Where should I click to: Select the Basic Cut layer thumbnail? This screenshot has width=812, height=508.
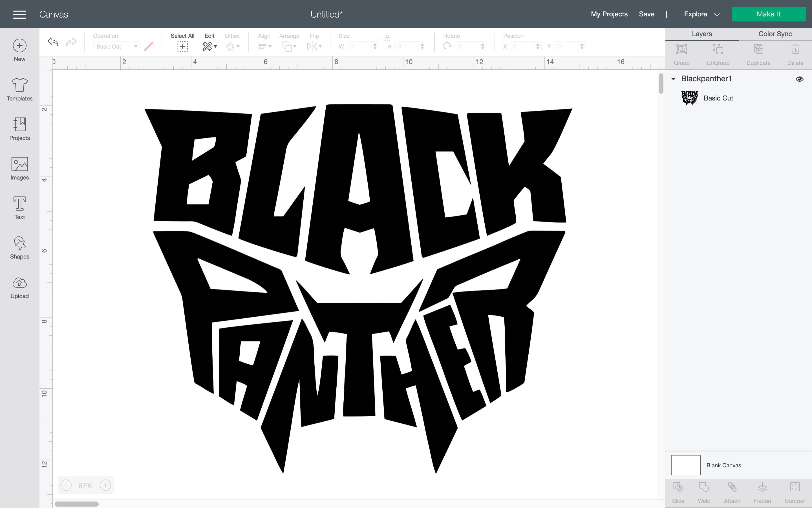point(690,98)
